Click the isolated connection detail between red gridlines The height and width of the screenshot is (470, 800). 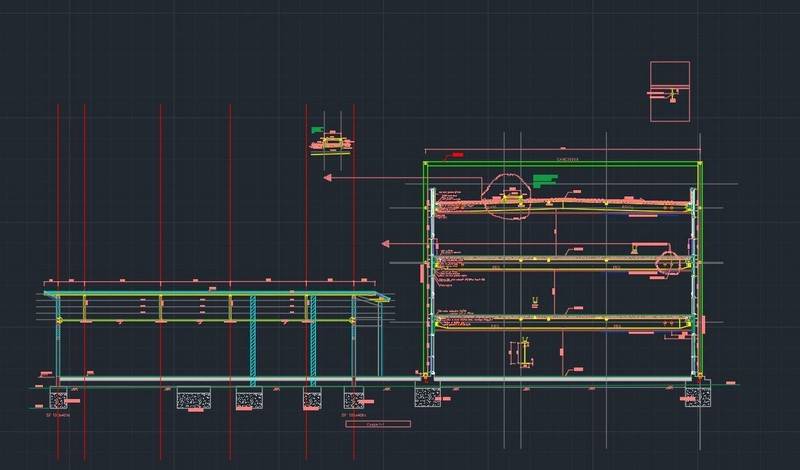pyautogui.click(x=331, y=143)
